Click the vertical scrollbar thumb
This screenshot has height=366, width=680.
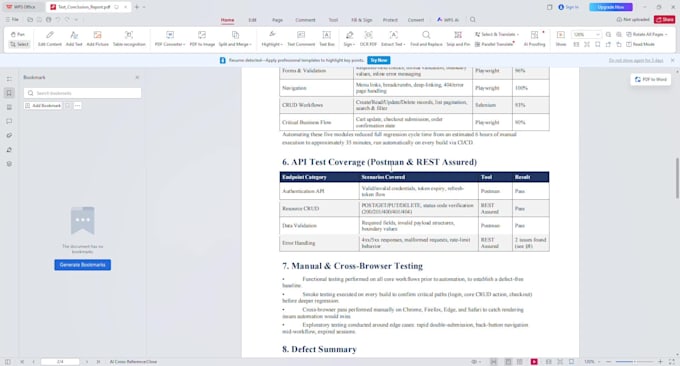tap(677, 178)
